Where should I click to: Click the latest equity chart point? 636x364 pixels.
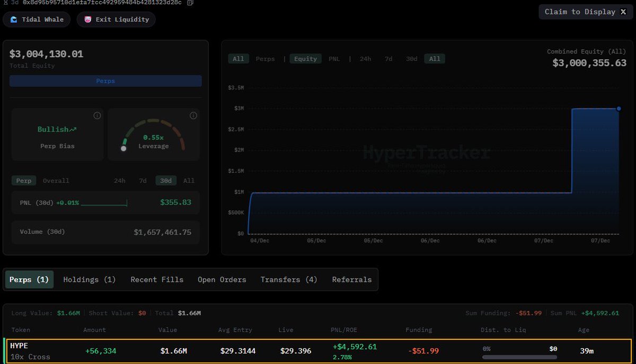(619, 109)
